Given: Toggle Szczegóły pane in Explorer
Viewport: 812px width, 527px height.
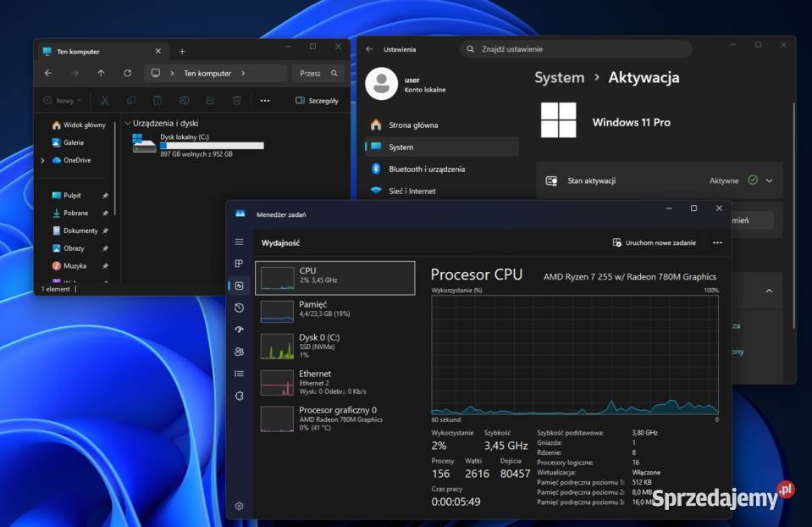Looking at the screenshot, I should point(317,101).
